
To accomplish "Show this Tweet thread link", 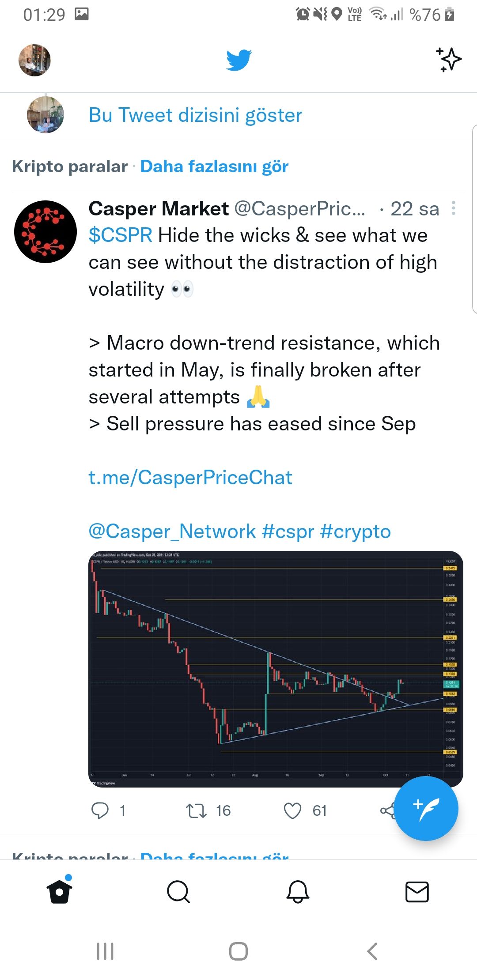I will pyautogui.click(x=195, y=115).
